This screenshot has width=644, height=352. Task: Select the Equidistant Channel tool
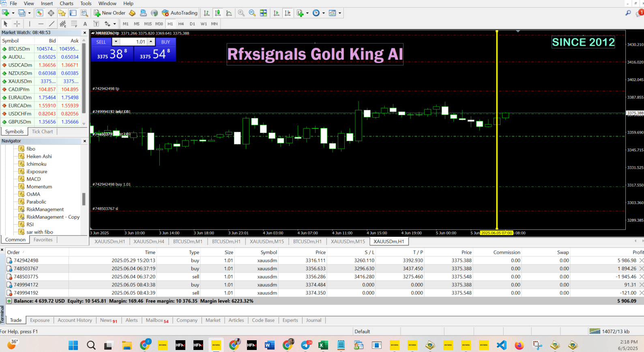[63, 24]
